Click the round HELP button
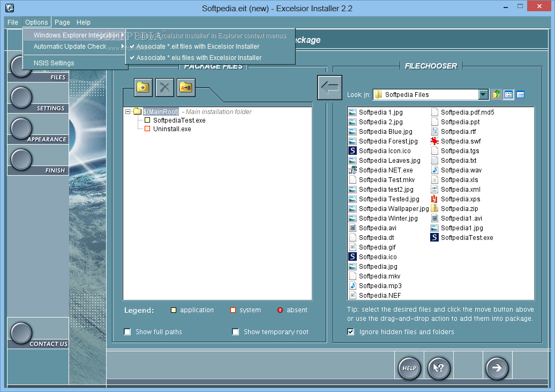555x392 pixels. click(x=409, y=368)
